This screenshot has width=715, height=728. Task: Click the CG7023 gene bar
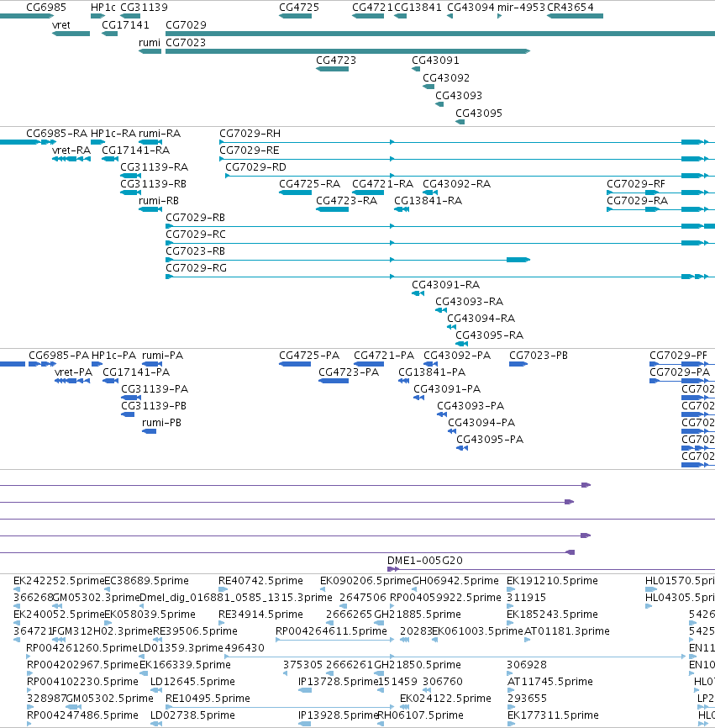(348, 51)
